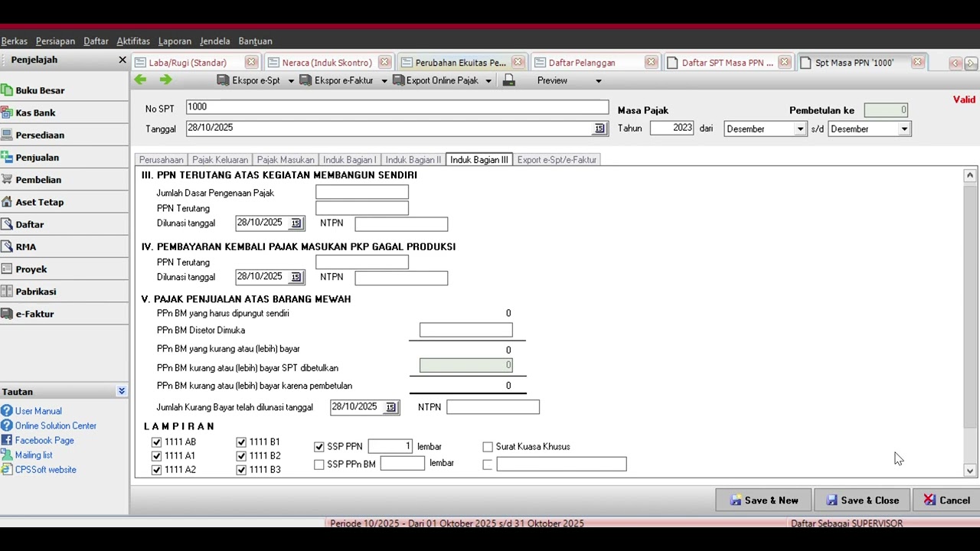Click the scrollbar down arrow of the form
980x551 pixels.
(970, 471)
